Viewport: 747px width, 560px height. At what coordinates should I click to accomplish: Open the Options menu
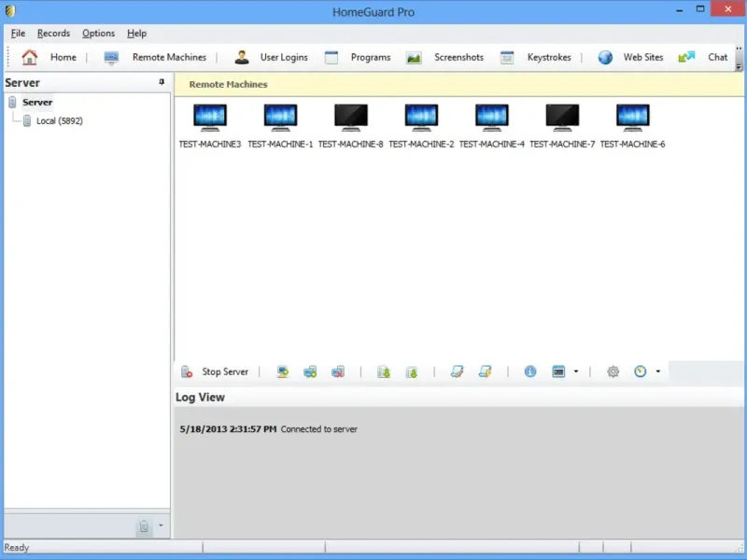pos(99,34)
